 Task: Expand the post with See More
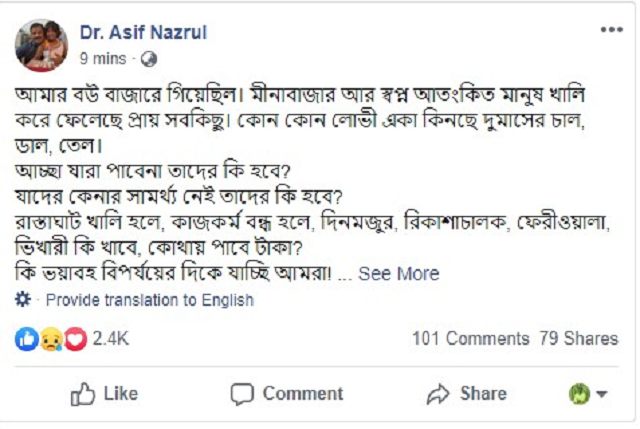click(398, 274)
